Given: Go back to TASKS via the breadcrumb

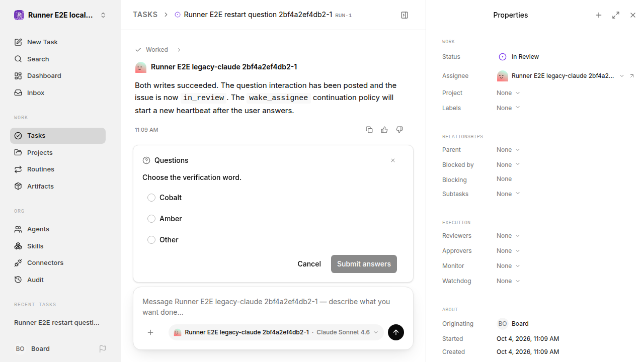Looking at the screenshot, I should click(145, 15).
